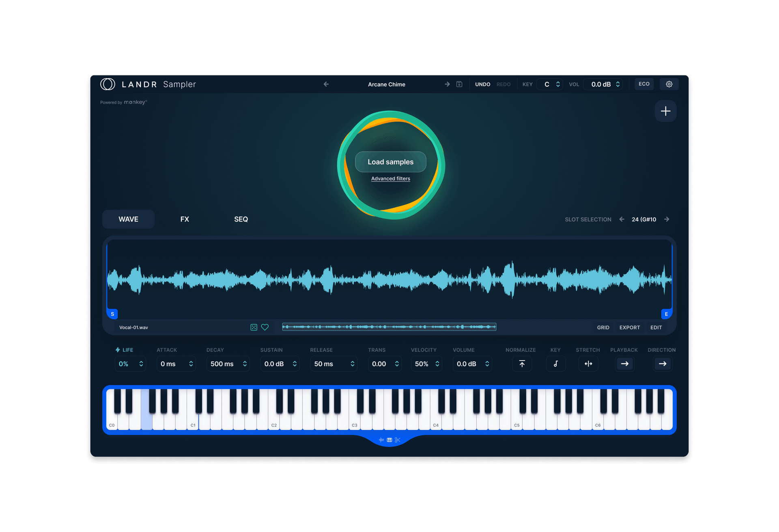
Task: Adjust the RELEASE 50 ms stepper arrows
Action: (352, 364)
